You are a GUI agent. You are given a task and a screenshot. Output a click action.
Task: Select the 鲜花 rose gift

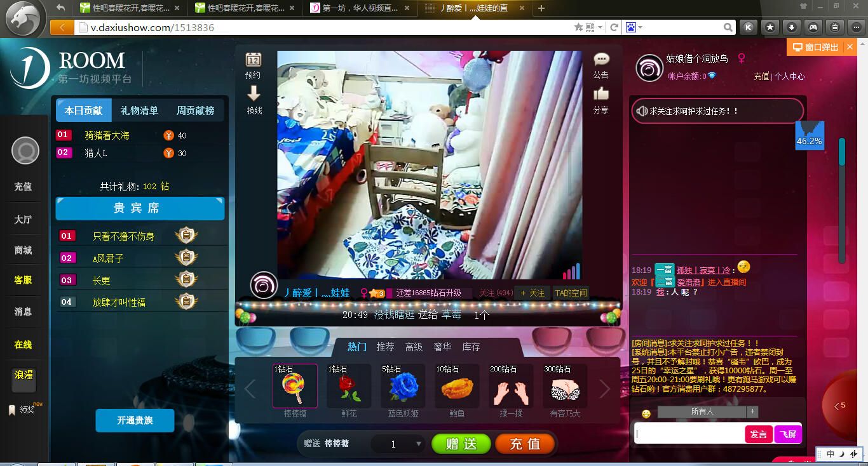[x=349, y=385]
